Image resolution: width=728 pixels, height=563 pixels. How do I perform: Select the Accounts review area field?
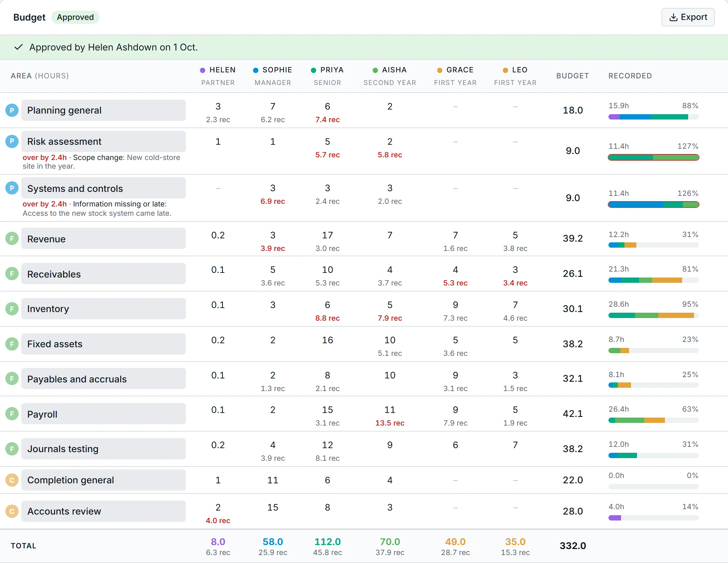point(104,511)
